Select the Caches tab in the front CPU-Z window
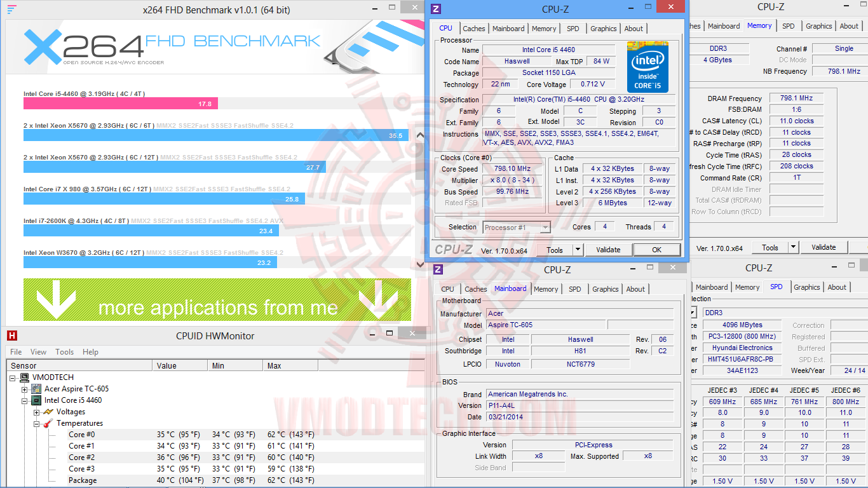This screenshot has width=868, height=488. (x=474, y=29)
